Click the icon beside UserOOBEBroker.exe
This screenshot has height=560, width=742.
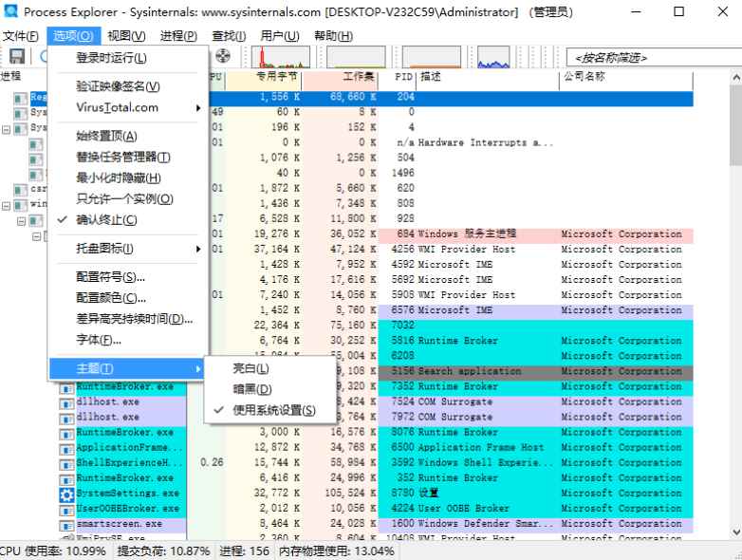(66, 510)
